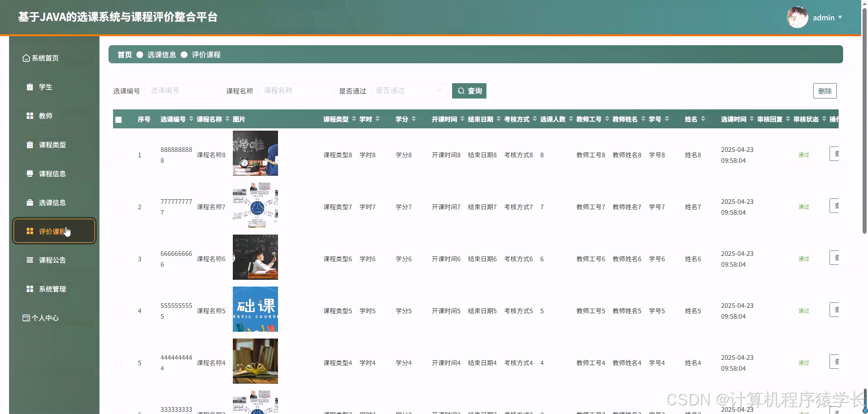868x414 pixels.
Task: Open the 是否通过 dropdown filter
Action: coord(409,91)
